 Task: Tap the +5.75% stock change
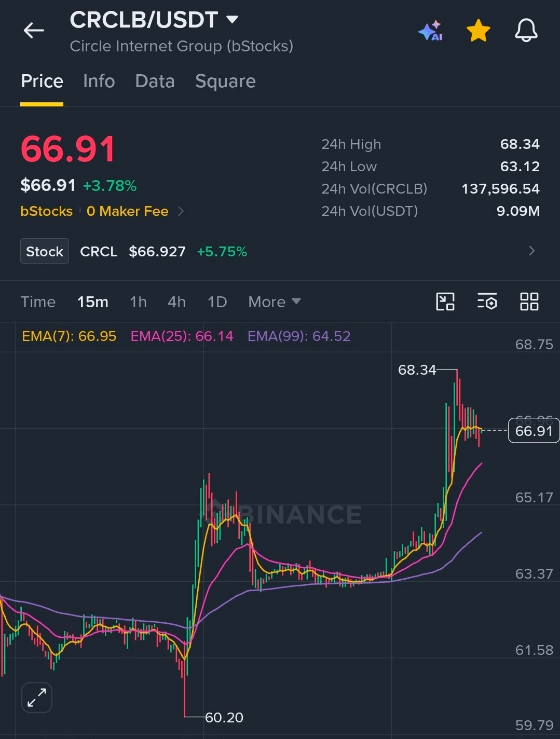point(222,252)
